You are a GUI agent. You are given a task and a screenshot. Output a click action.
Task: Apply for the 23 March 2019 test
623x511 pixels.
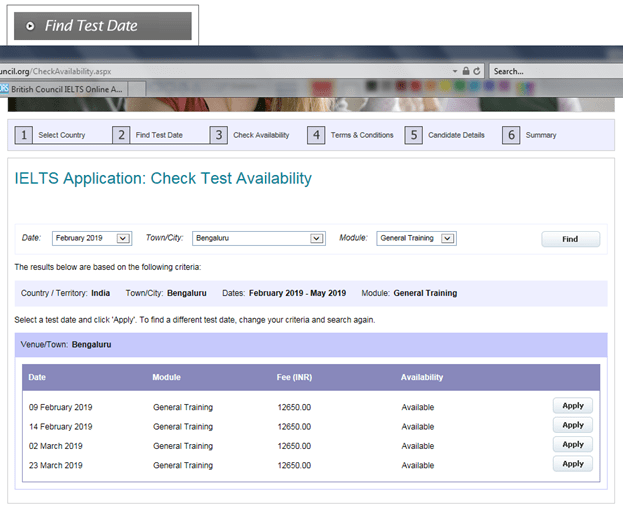pyautogui.click(x=573, y=464)
